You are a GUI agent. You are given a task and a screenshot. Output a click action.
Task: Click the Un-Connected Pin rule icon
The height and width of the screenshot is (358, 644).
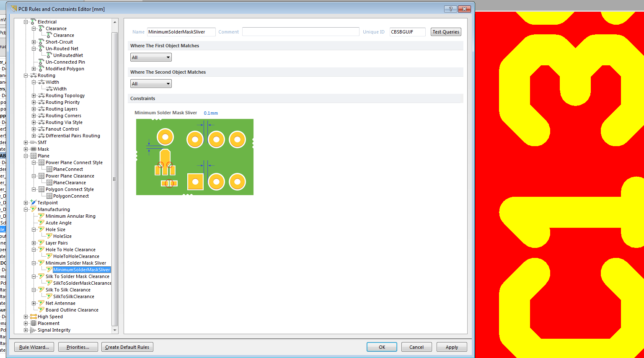pyautogui.click(x=41, y=62)
